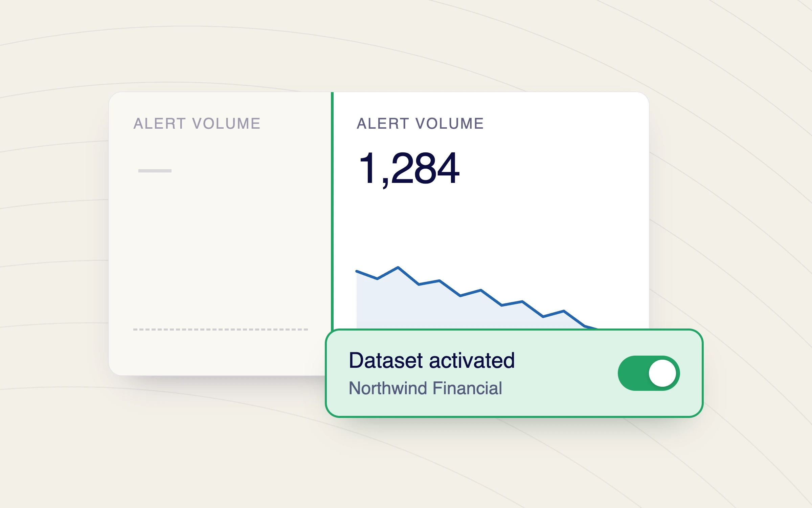812x508 pixels.
Task: Toggle off the Dataset activated switch
Action: point(649,373)
